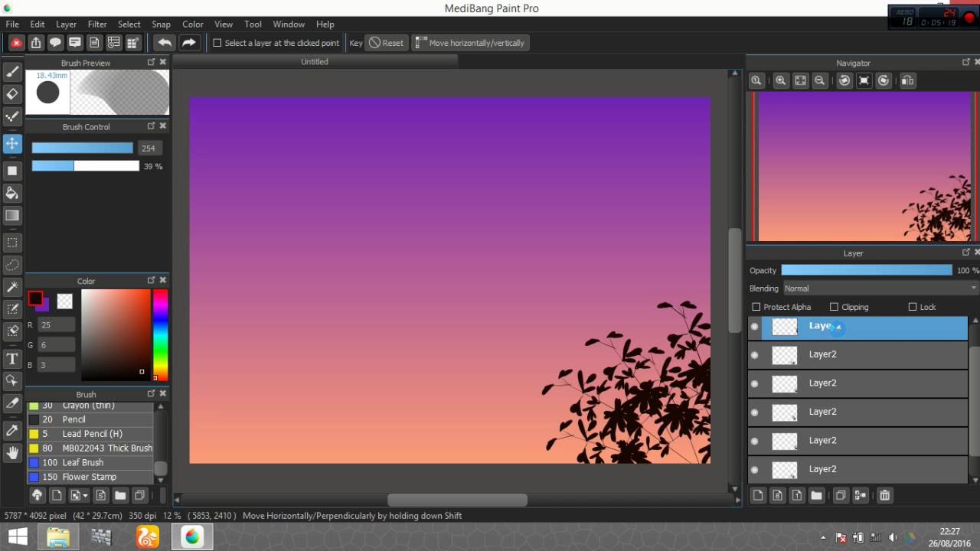
Task: Hide the highlighted selected layer
Action: 755,327
